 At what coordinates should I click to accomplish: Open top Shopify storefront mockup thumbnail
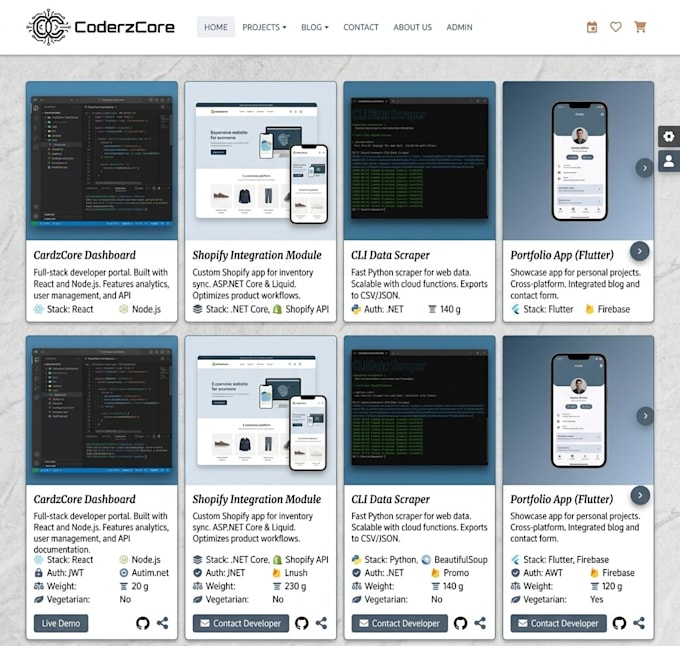pyautogui.click(x=261, y=161)
